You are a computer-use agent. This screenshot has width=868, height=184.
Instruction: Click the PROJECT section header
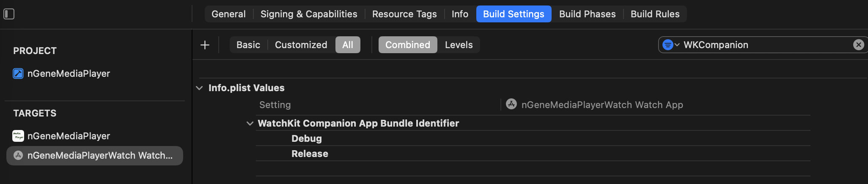35,51
